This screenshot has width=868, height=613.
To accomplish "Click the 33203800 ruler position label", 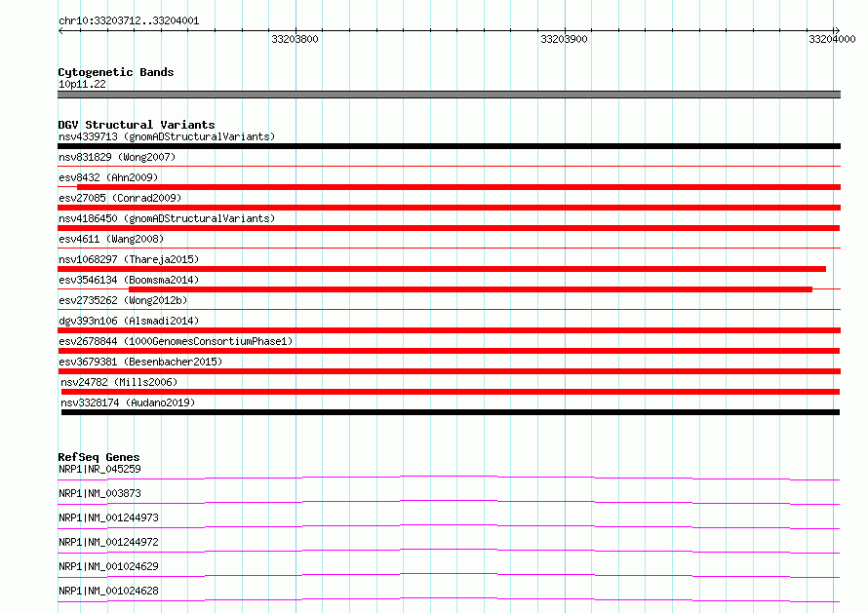I will (x=296, y=39).
